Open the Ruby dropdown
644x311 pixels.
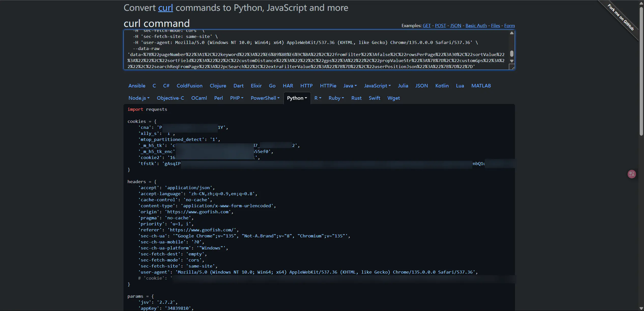(x=336, y=98)
